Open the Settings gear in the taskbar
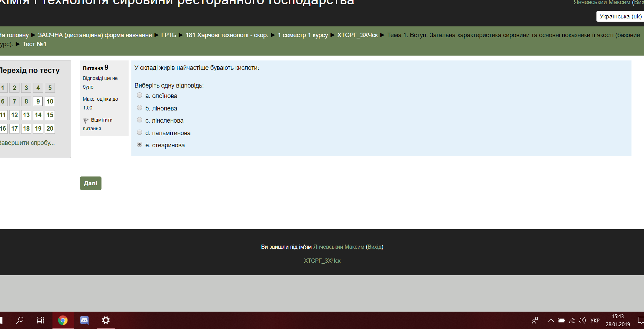The height and width of the screenshot is (329, 644). point(106,320)
